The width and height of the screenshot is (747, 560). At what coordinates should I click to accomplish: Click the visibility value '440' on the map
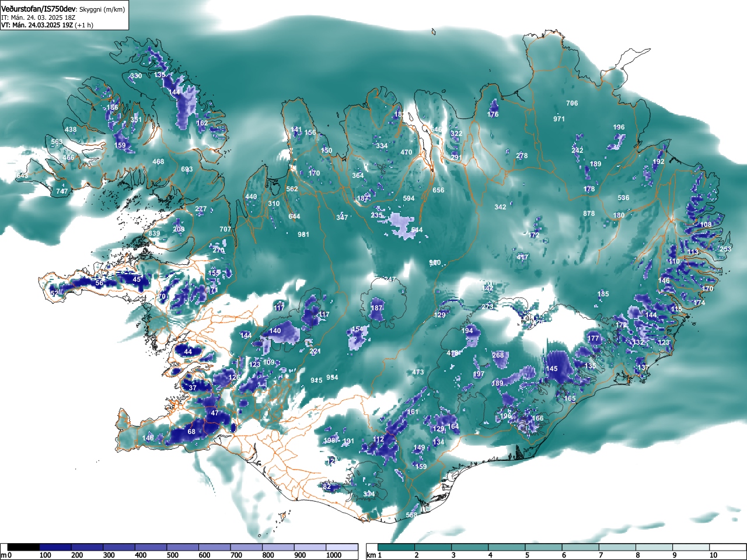pos(251,197)
